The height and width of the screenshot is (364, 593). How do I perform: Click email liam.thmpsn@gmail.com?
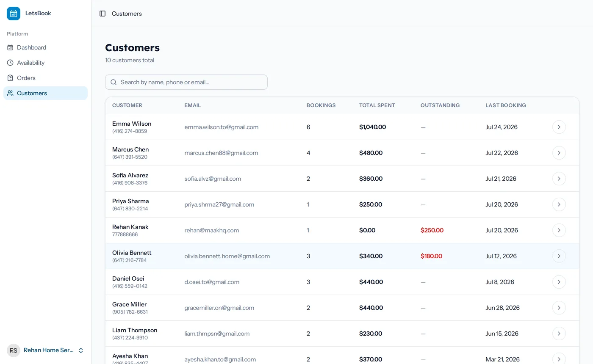point(217,334)
